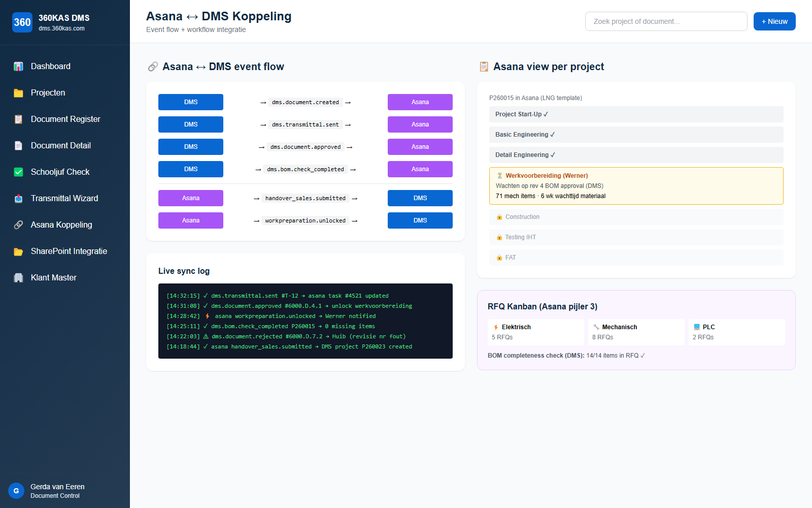The width and height of the screenshot is (812, 508).
Task: Open the PLC 2 RFQs card
Action: [737, 332]
